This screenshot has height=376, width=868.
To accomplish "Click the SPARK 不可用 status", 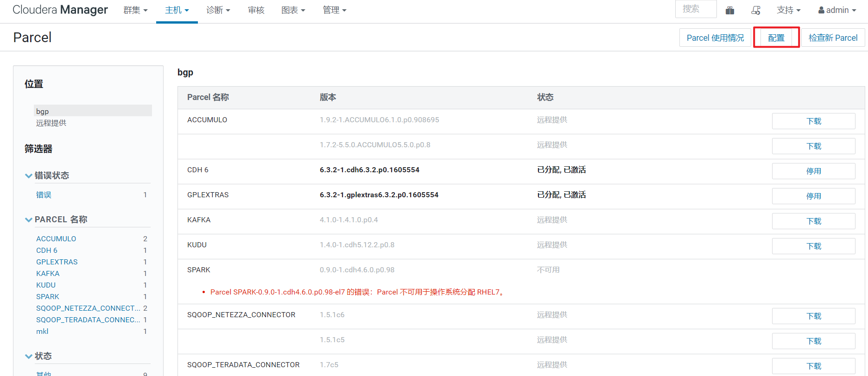I will pyautogui.click(x=548, y=270).
